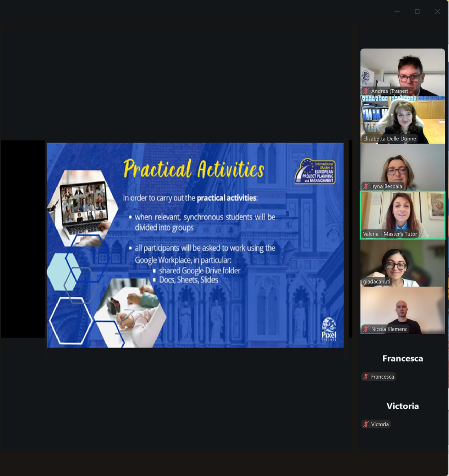449x476 pixels.
Task: Select giadacaputi's video tile
Action: pos(402,262)
